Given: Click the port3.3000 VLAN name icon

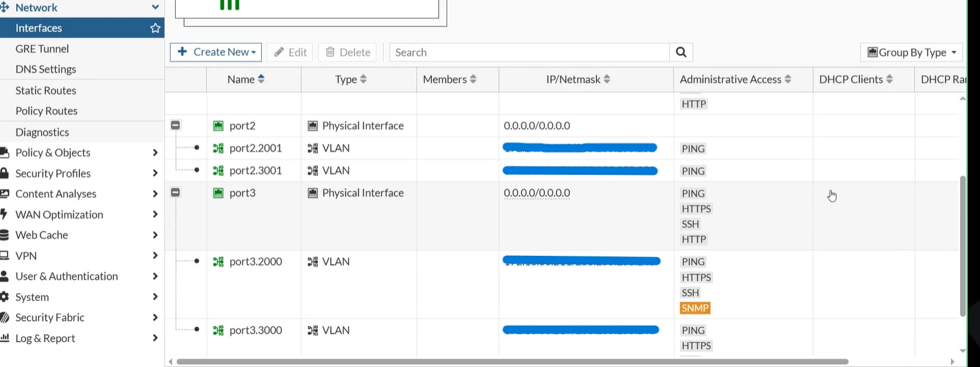Looking at the screenshot, I should coord(218,330).
